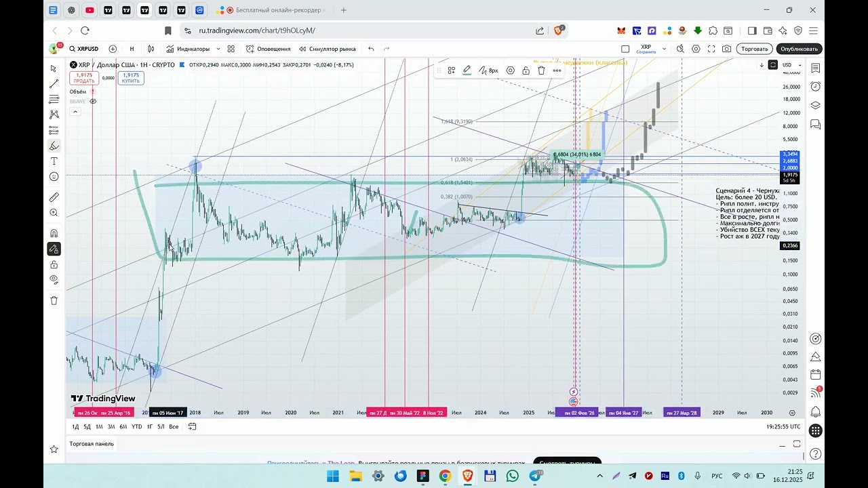Select the trend line drawing tool

(x=54, y=84)
